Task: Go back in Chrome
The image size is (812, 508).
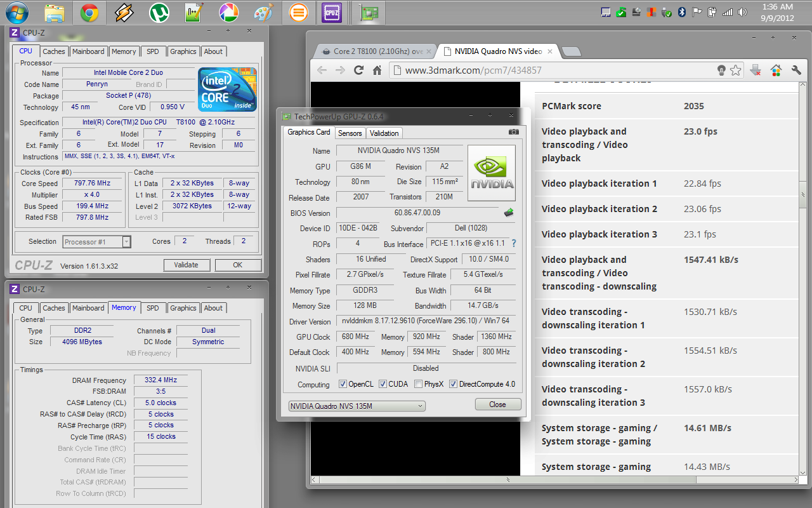Action: tap(322, 70)
